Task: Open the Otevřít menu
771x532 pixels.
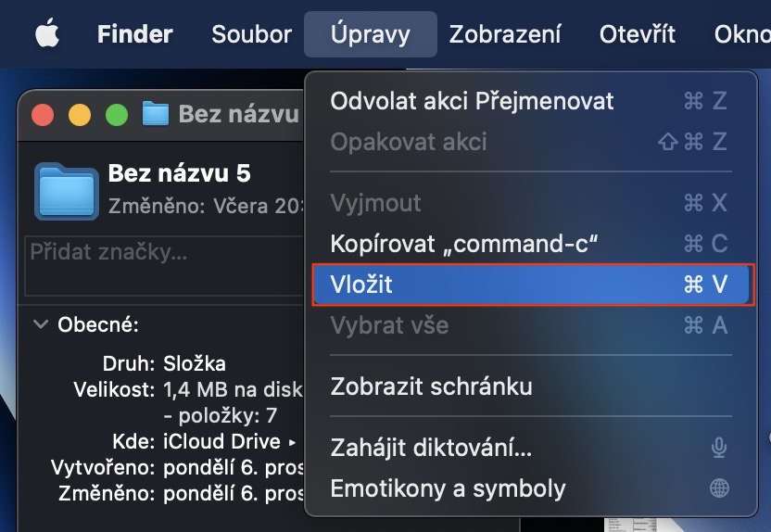Action: pyautogui.click(x=638, y=35)
